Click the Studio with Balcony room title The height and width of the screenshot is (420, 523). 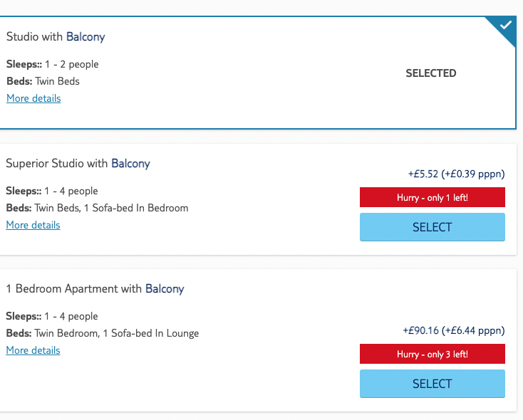[x=56, y=37]
